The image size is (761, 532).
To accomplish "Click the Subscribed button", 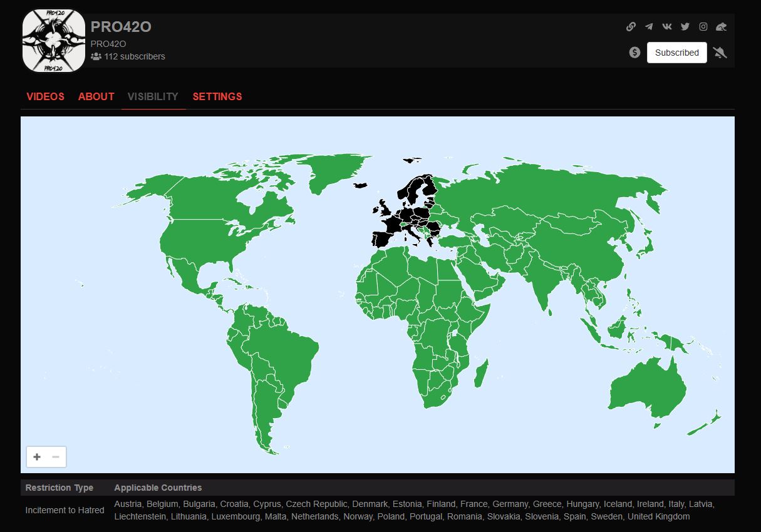I will click(x=677, y=53).
